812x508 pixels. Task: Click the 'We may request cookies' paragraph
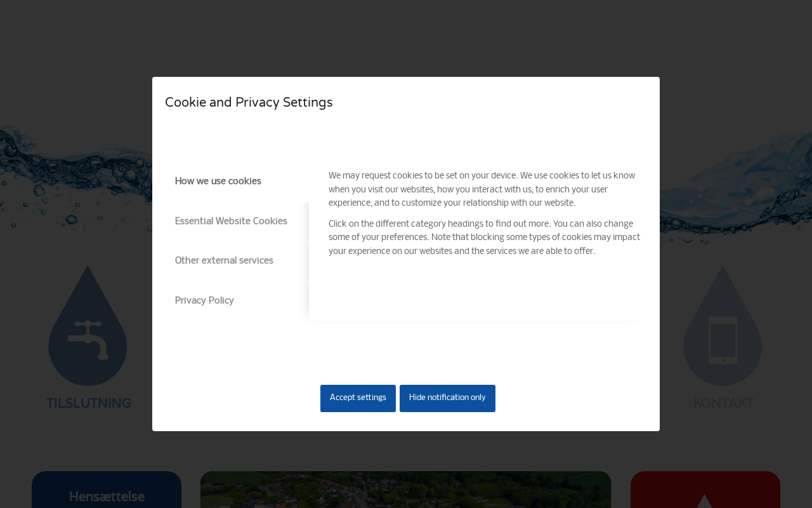482,189
